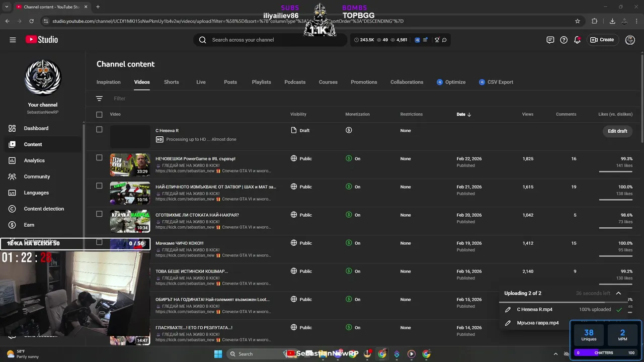Switch to the Podcasts tab

295,82
